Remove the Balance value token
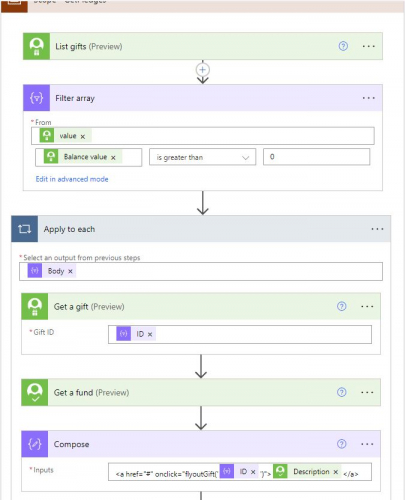405x500 pixels. 113,158
